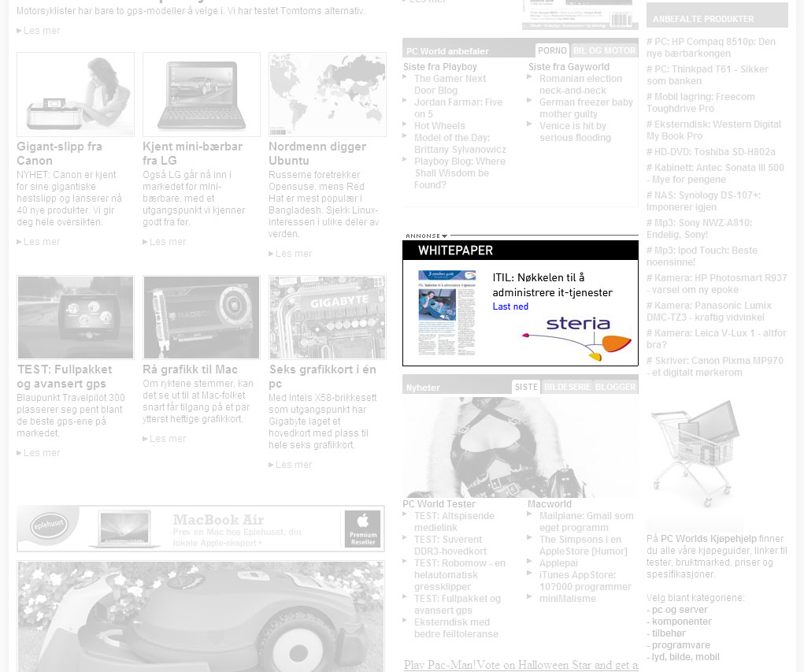This screenshot has height=672, width=804.
Task: Open the ITIL whitepaper document thumbnail
Action: (446, 313)
